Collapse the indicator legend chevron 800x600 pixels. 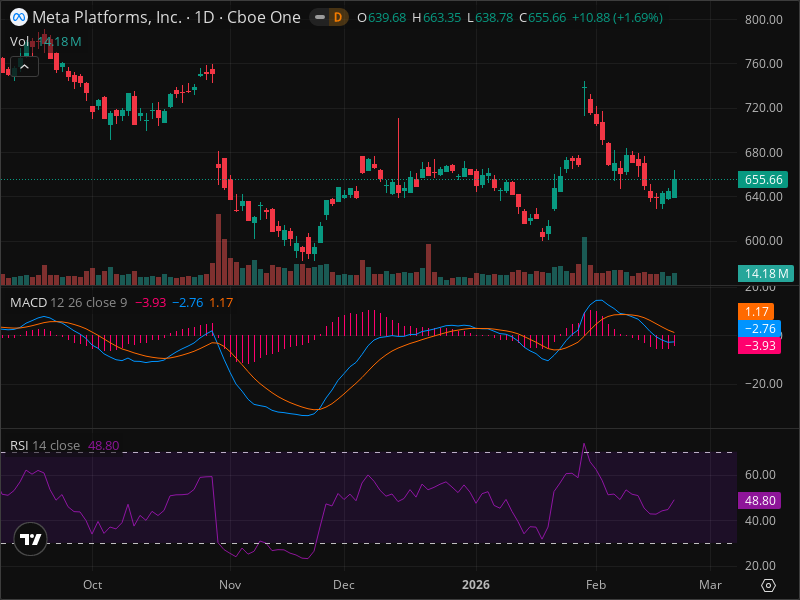click(x=24, y=67)
